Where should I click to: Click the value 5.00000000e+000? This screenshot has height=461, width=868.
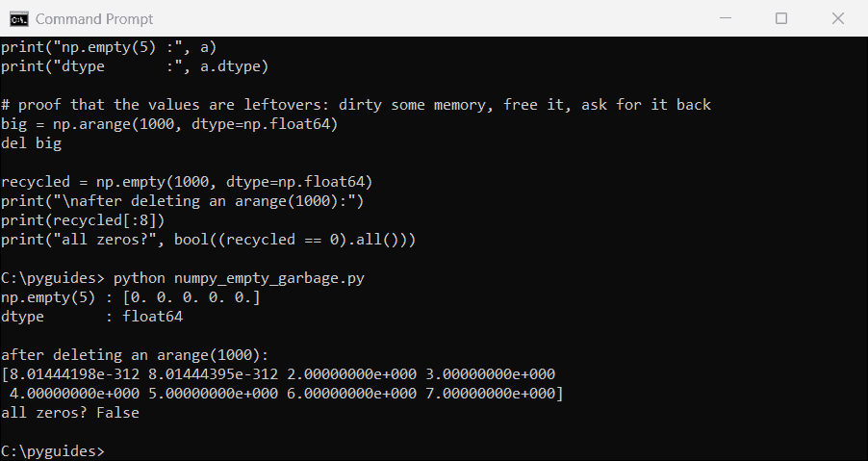[x=213, y=394]
